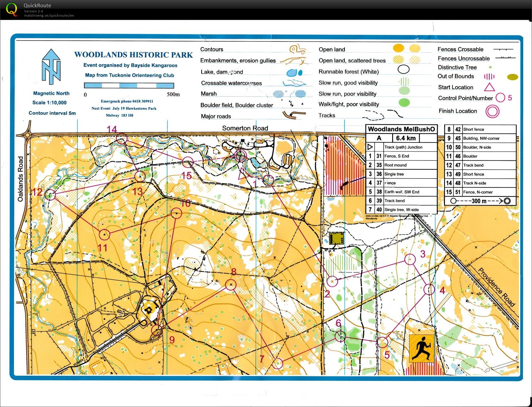The image size is (532, 407).
Task: Click the Lake, dam, pond blue symbol
Action: coord(294,72)
